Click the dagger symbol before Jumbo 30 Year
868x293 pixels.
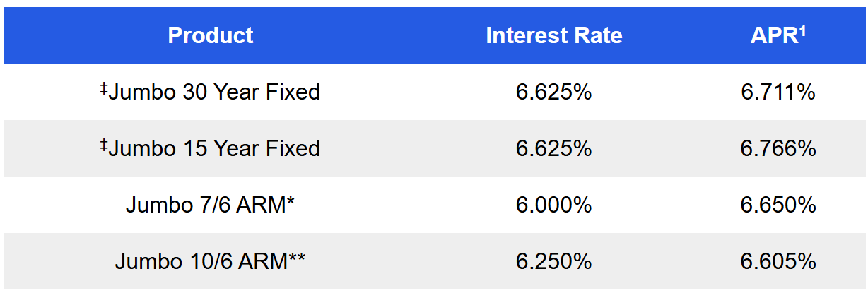click(x=104, y=88)
